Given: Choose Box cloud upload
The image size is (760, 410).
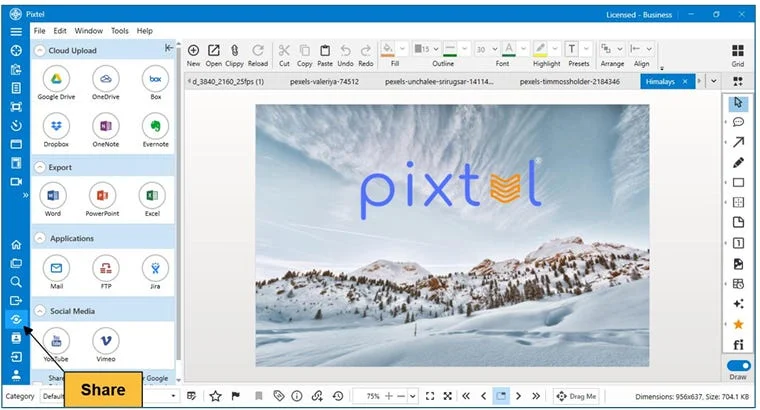Looking at the screenshot, I should pyautogui.click(x=155, y=79).
